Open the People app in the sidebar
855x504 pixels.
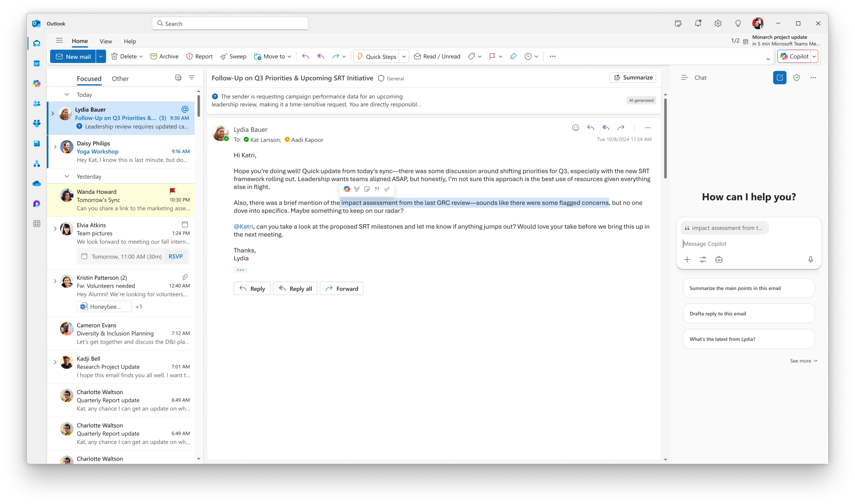pyautogui.click(x=37, y=103)
